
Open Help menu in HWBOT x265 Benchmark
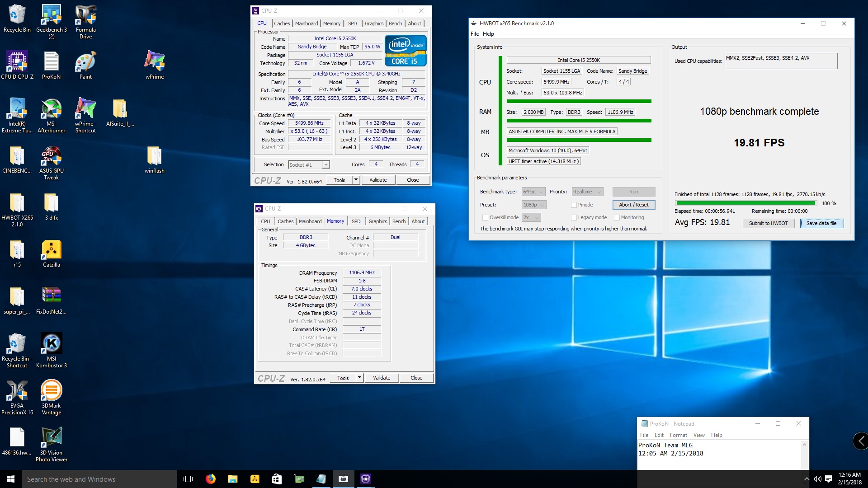[488, 34]
